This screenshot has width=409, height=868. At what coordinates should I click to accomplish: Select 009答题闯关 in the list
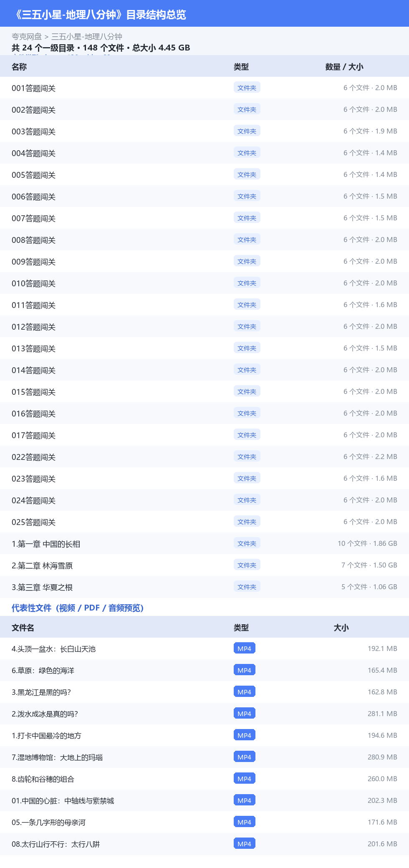(x=204, y=261)
